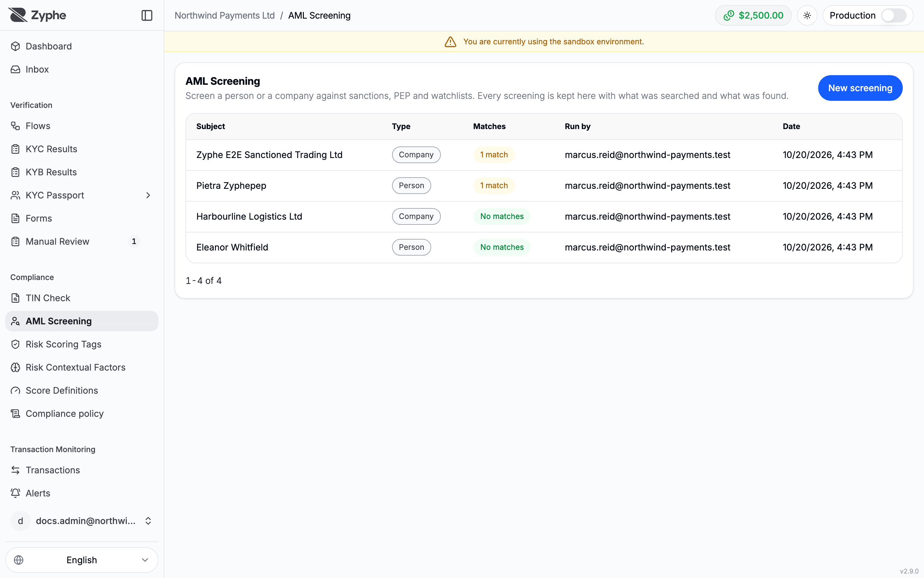Screen dimensions: 924x578
Task: Click Pietra Zyphepep's 1 match badge
Action: (494, 186)
